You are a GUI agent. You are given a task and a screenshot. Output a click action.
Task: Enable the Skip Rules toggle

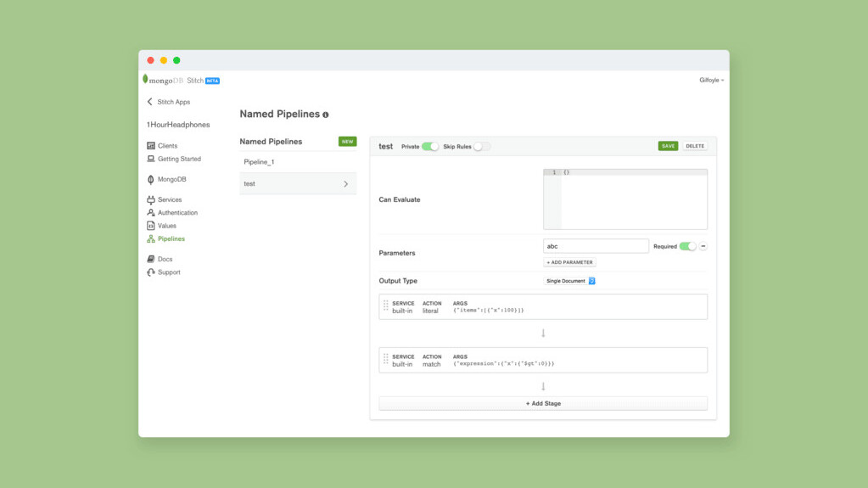pos(481,147)
